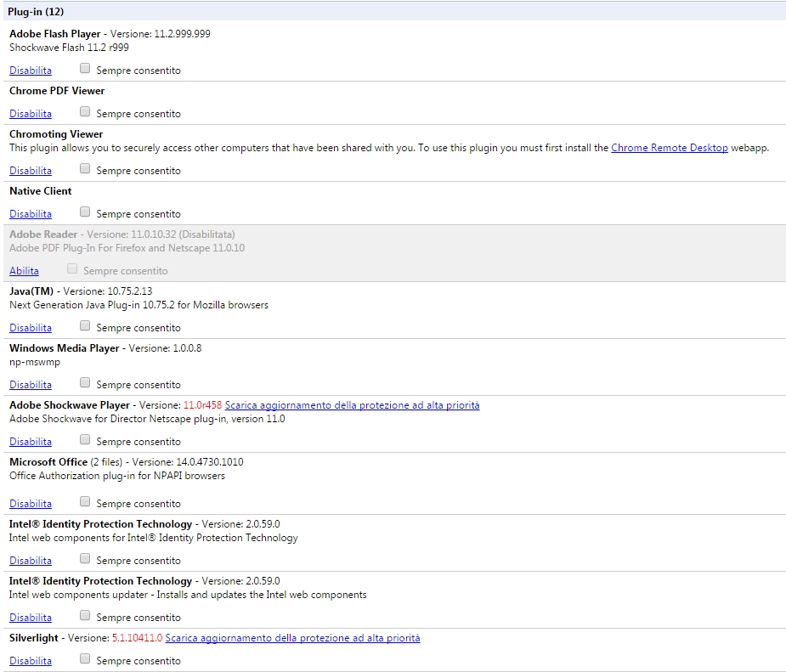Enable Sempre consentito for Chromoting Viewer

85,168
